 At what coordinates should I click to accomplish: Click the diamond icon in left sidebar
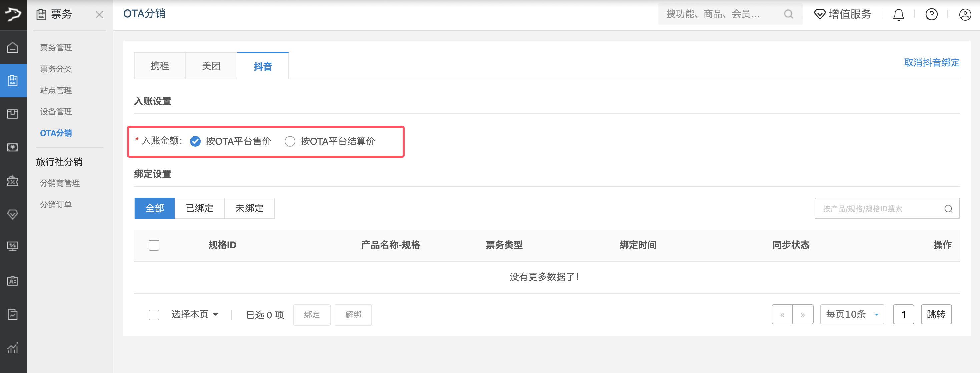pos(13,214)
